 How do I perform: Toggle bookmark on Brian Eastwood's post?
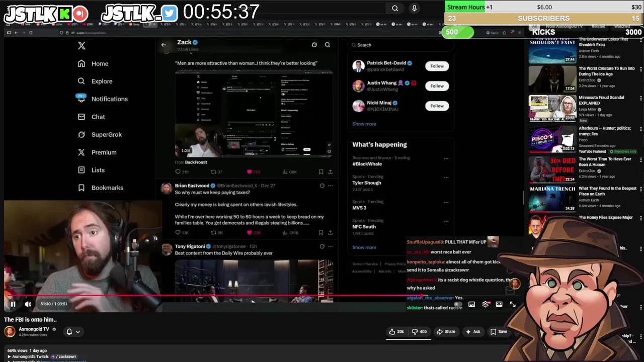click(x=320, y=233)
